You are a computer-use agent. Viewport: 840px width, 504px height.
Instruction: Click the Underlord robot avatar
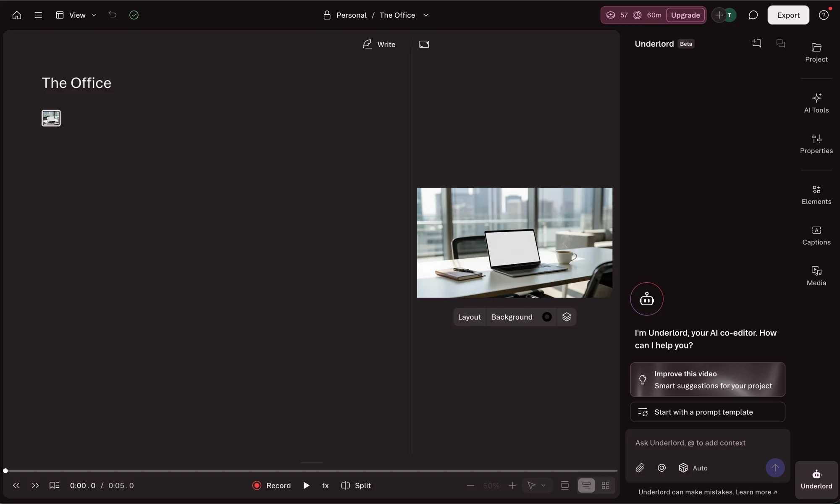coord(647,299)
